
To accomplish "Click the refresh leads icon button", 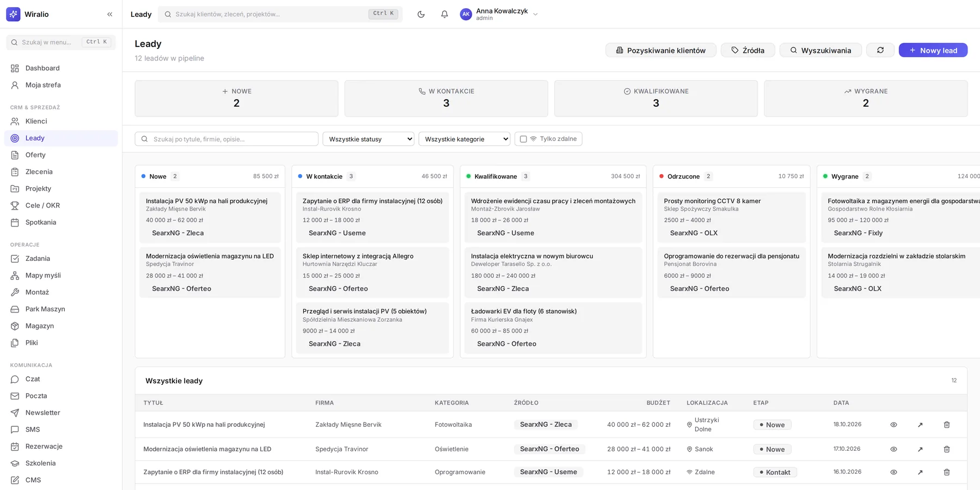I will pyautogui.click(x=880, y=50).
